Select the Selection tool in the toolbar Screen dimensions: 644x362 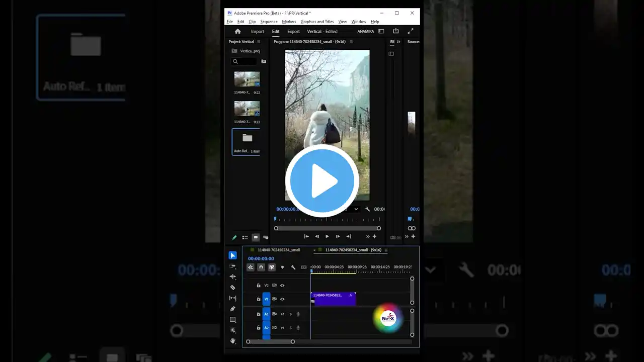click(232, 255)
